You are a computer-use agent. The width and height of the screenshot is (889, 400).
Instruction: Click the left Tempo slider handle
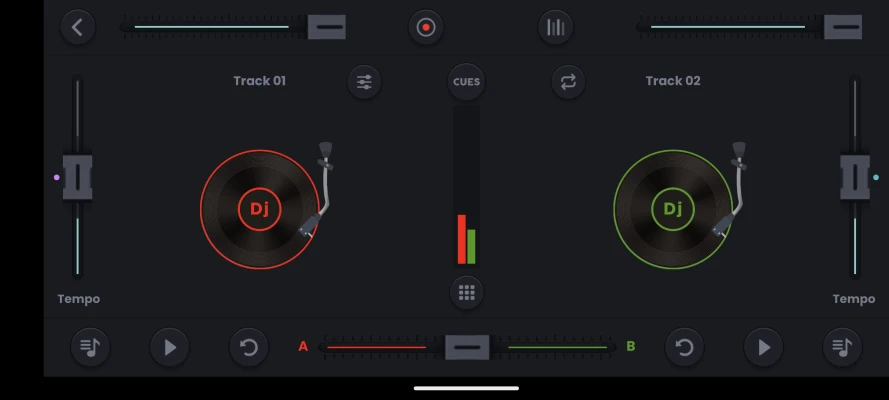point(78,177)
